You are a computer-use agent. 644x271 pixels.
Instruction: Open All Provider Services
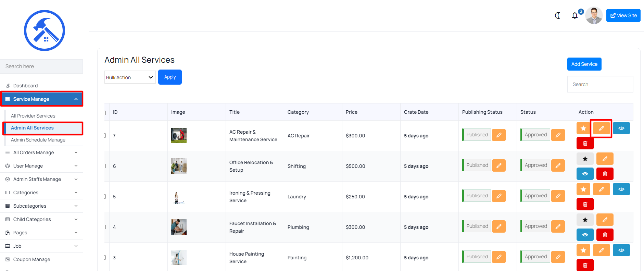coord(33,116)
